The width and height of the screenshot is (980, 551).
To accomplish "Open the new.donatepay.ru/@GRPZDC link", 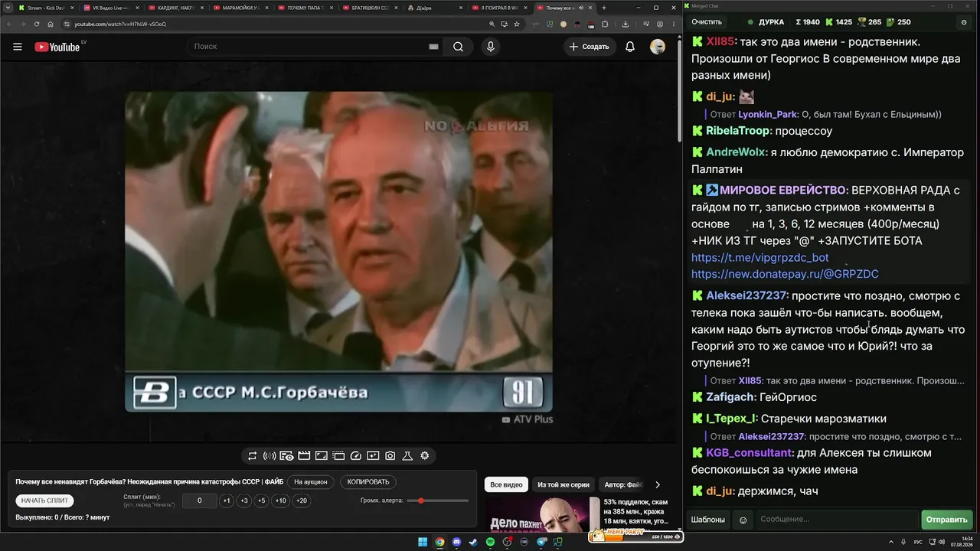I will [785, 274].
